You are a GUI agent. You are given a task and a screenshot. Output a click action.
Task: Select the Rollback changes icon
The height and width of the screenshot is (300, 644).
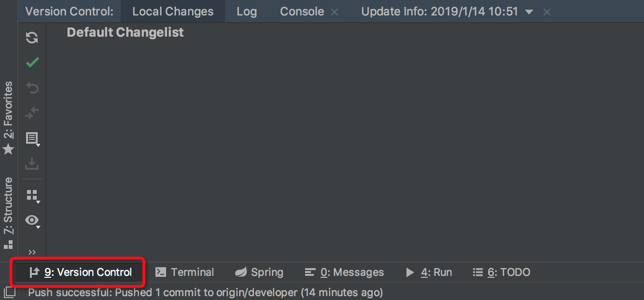pyautogui.click(x=32, y=87)
